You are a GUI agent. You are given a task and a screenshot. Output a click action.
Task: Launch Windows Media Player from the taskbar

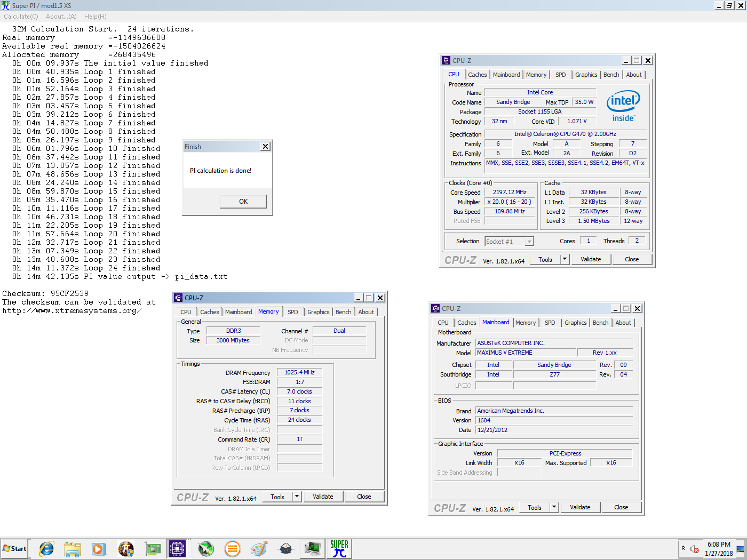point(99,549)
